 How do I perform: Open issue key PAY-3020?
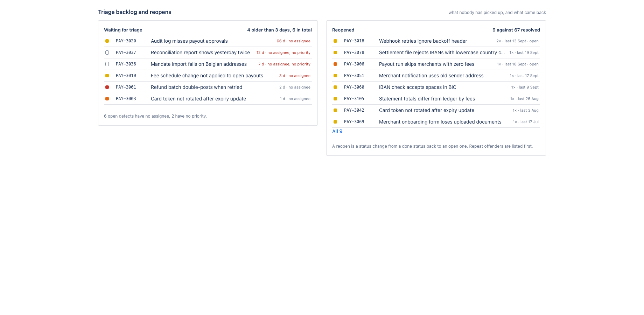126,41
